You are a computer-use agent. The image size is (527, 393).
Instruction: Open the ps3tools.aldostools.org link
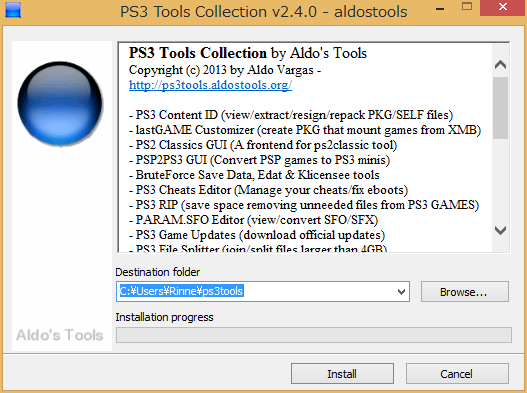point(210,85)
